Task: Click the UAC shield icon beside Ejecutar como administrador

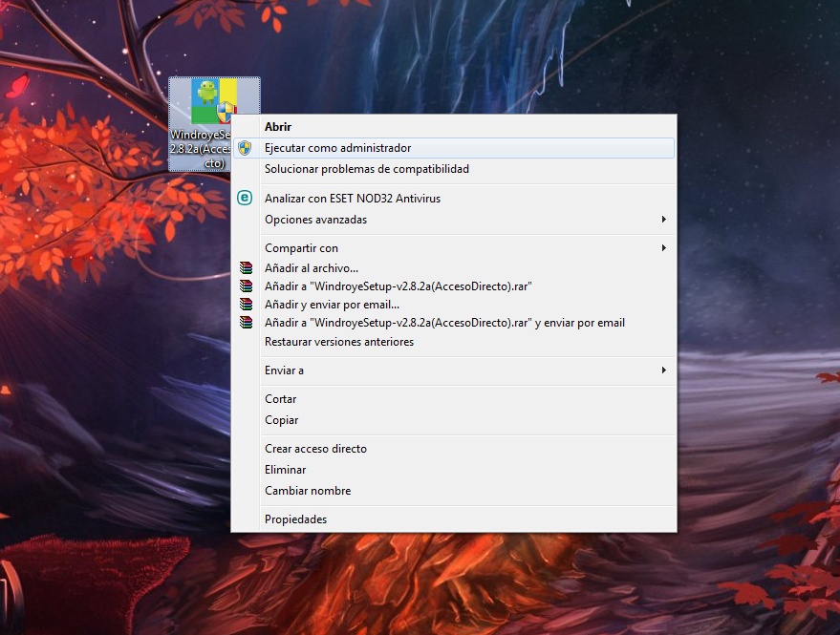Action: pyautogui.click(x=247, y=148)
